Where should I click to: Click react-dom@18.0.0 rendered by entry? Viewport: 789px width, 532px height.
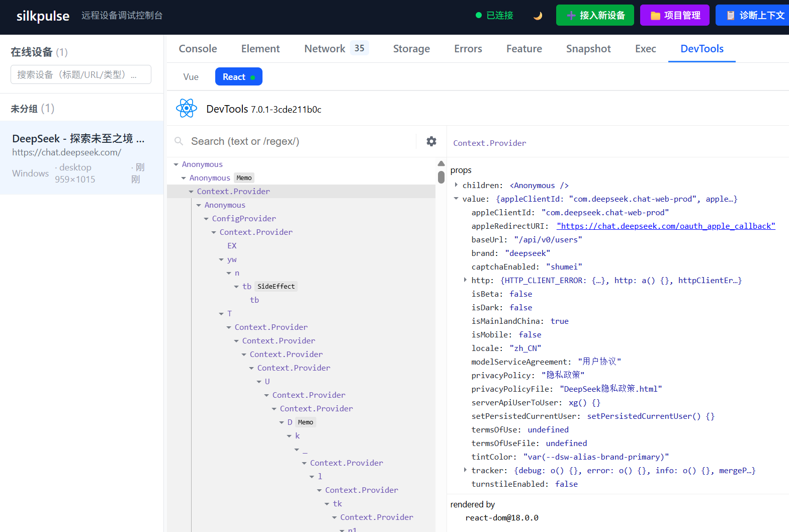tap(502, 518)
